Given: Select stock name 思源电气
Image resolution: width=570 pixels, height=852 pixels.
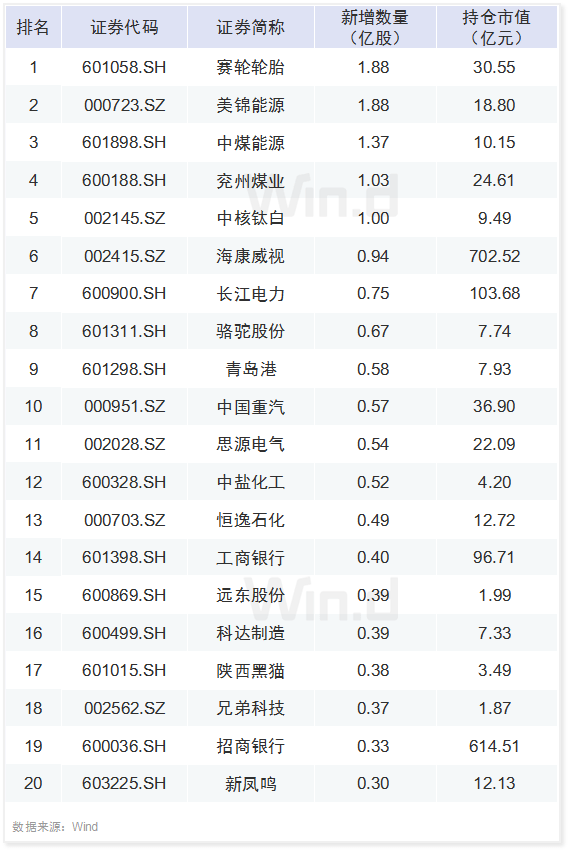Looking at the screenshot, I should (x=250, y=444).
